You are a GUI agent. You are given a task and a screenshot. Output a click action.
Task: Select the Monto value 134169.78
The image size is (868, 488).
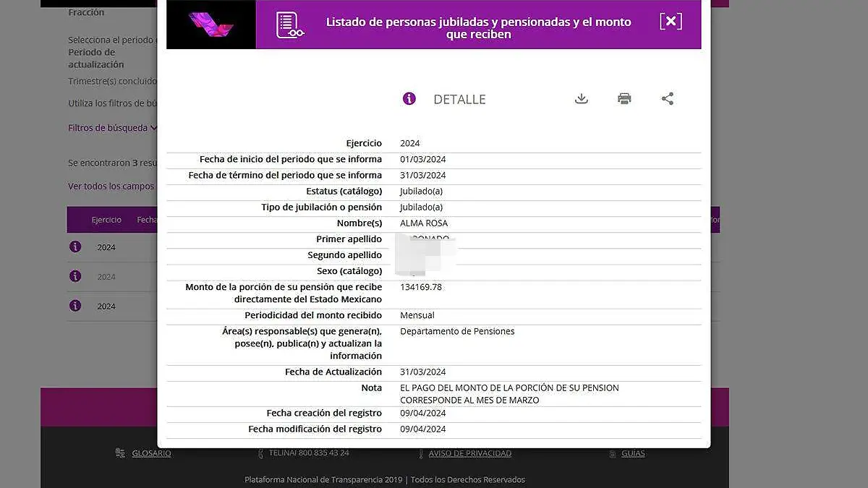pos(422,287)
